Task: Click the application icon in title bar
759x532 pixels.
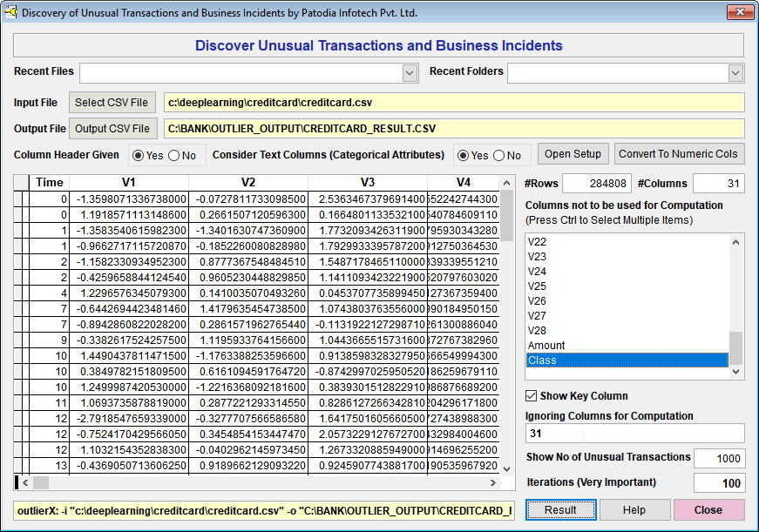Action: (10, 13)
